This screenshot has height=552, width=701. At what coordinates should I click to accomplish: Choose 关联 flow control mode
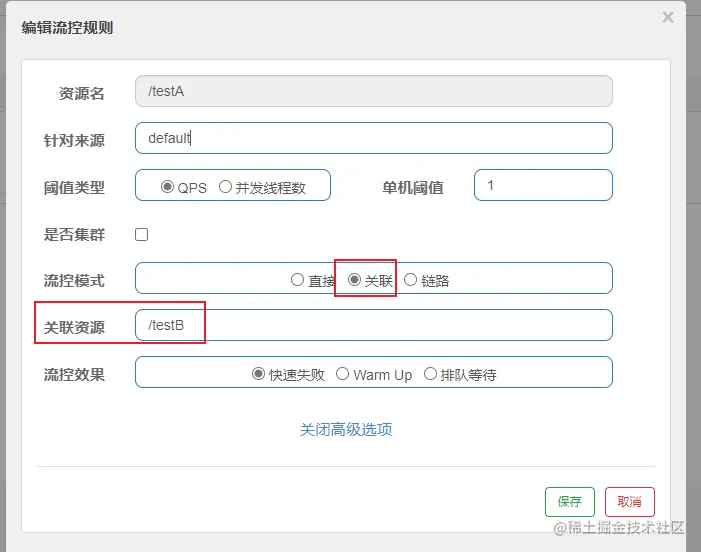pyautogui.click(x=354, y=280)
